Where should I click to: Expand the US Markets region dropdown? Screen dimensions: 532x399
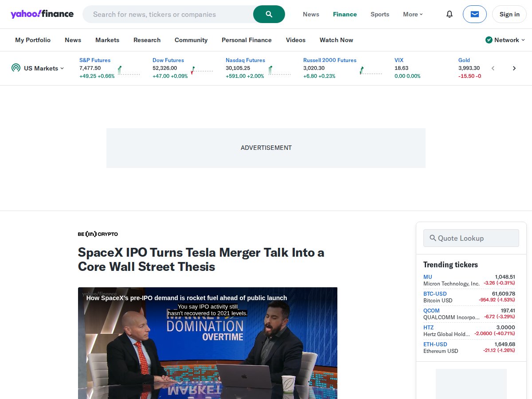pyautogui.click(x=44, y=68)
